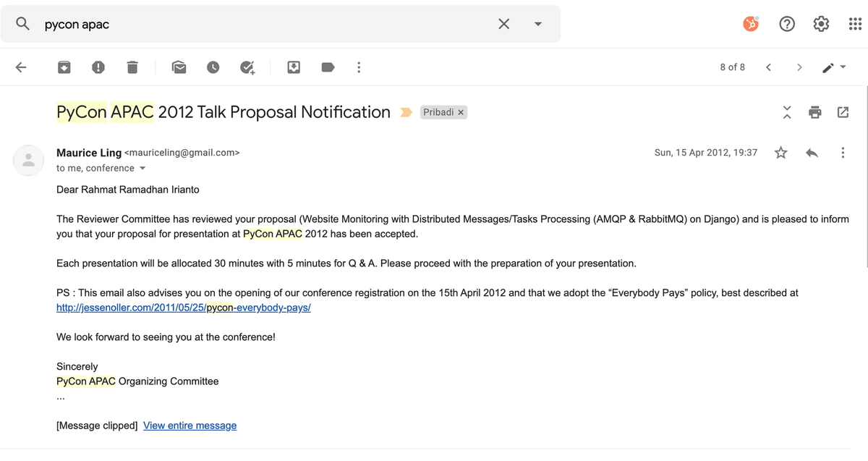Print the entire conversation

coord(815,112)
